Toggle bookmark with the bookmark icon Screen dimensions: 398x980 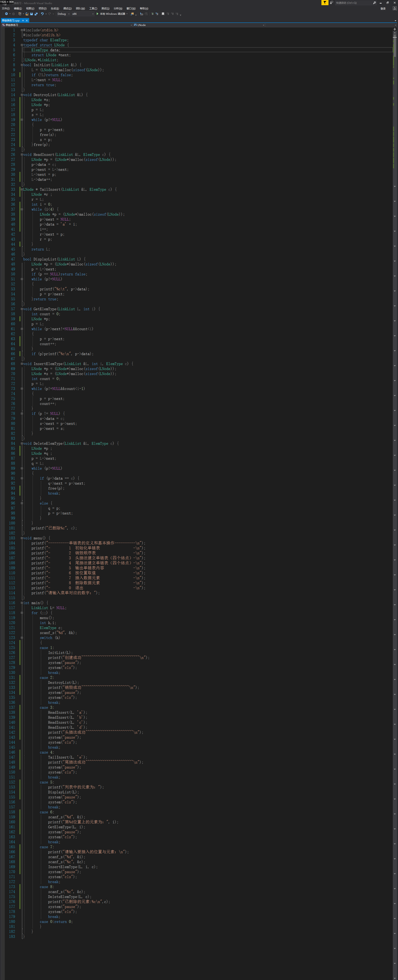[x=163, y=14]
